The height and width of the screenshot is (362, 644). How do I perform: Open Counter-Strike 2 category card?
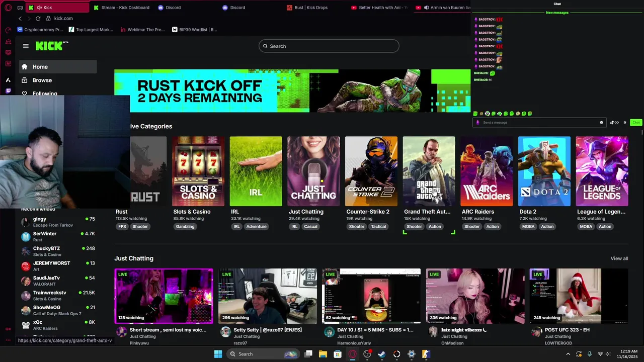(371, 171)
